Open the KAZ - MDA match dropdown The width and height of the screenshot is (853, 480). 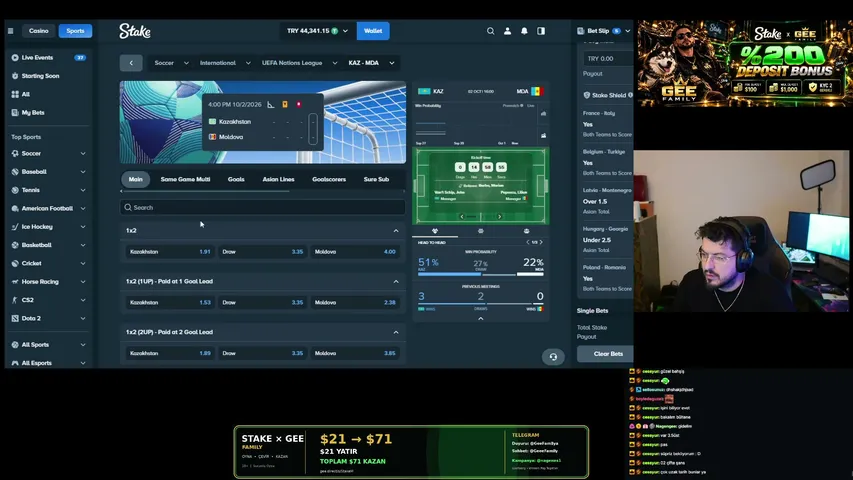(371, 63)
